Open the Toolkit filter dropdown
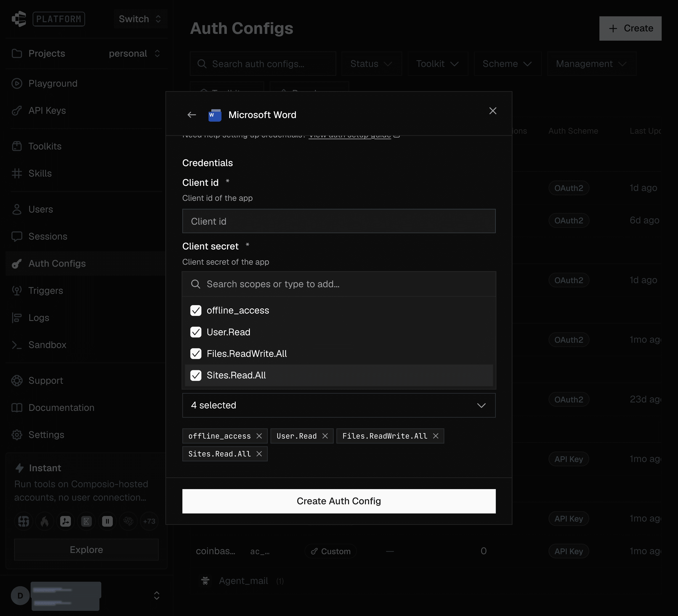Screen dimensions: 678x616 click(438, 64)
